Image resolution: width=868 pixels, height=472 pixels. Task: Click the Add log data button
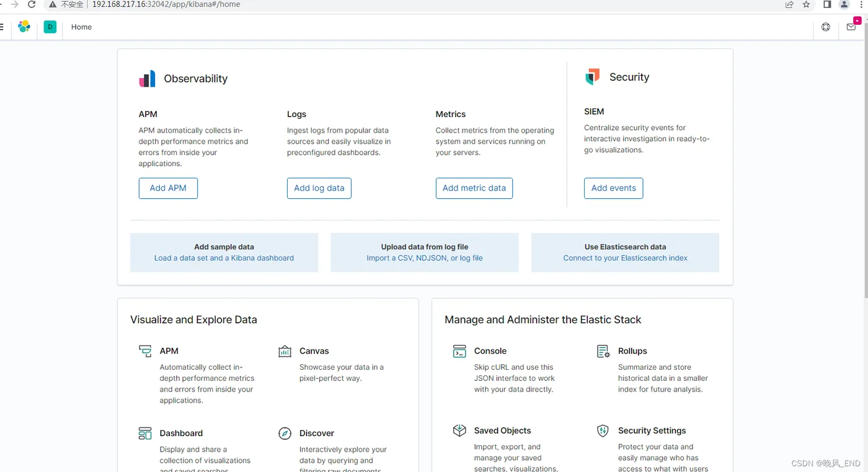point(319,188)
